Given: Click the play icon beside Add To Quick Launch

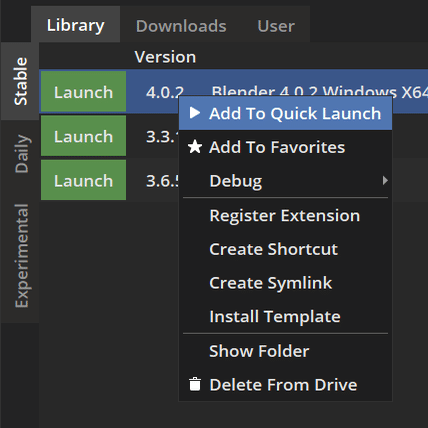Looking at the screenshot, I should pos(195,113).
